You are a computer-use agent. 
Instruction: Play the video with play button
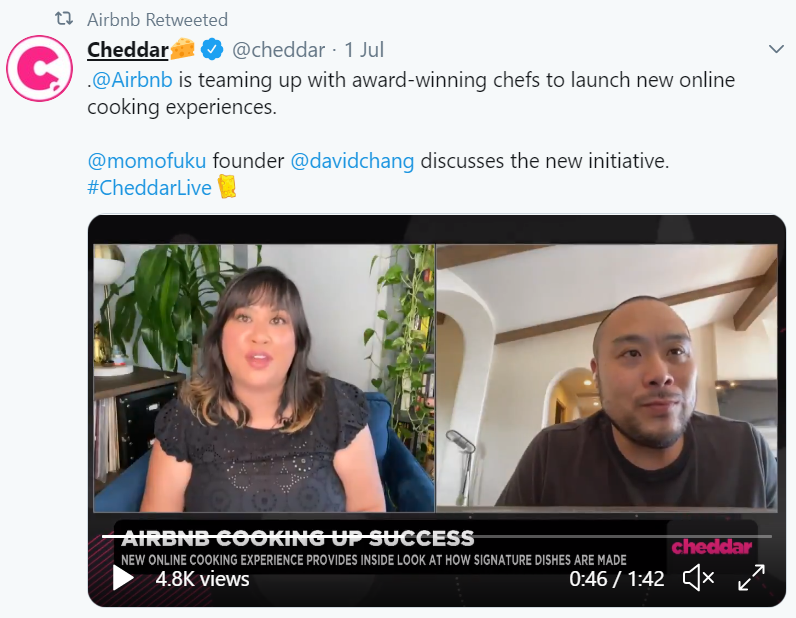122,578
